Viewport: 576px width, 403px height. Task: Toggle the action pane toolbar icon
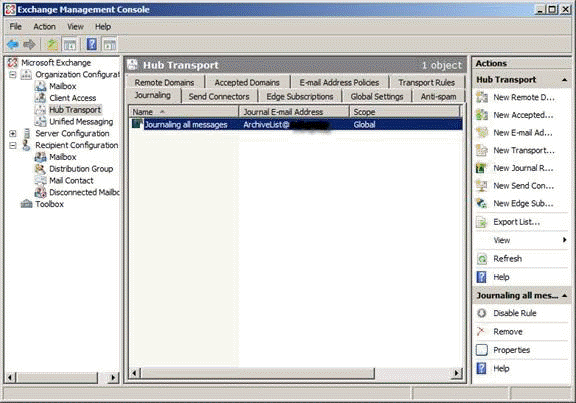[x=109, y=45]
